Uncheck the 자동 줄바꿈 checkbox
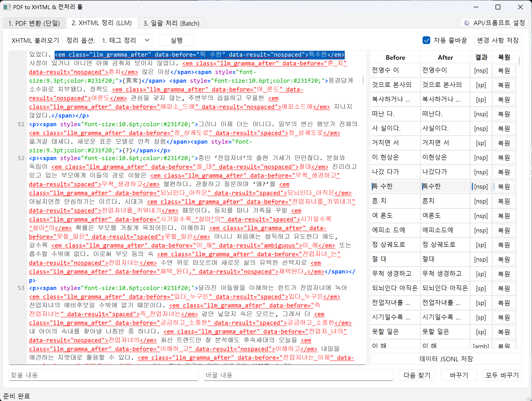 pos(426,40)
